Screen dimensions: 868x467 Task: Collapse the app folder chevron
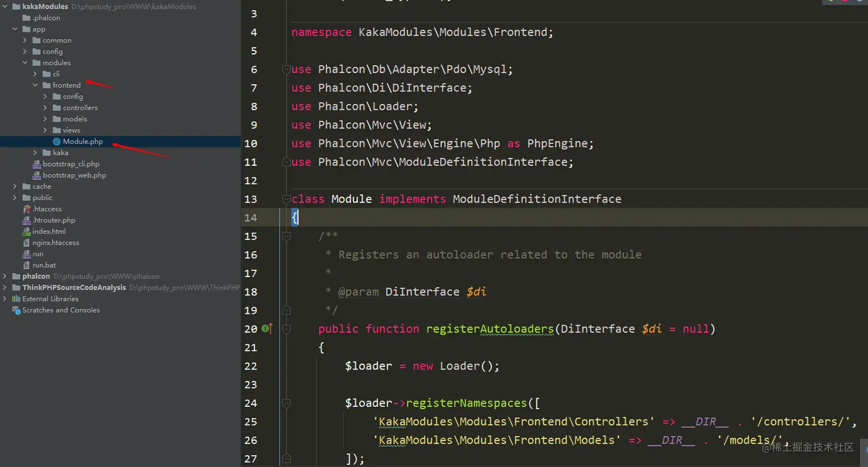(15, 29)
